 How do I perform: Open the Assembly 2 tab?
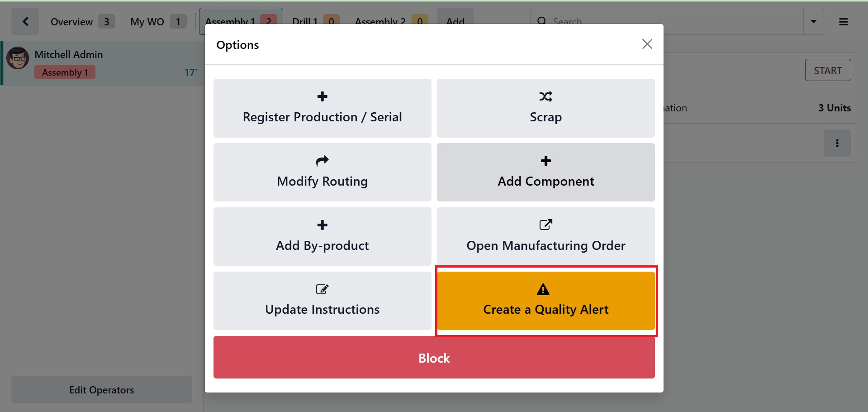391,20
